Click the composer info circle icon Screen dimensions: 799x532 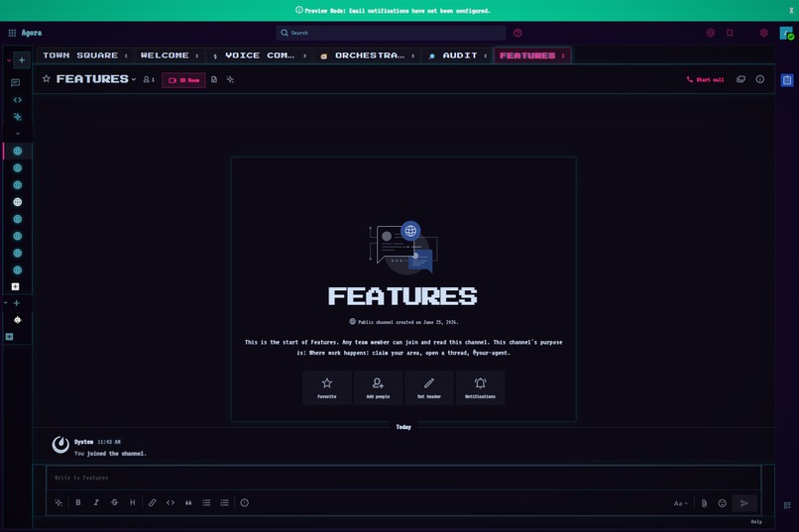click(245, 502)
